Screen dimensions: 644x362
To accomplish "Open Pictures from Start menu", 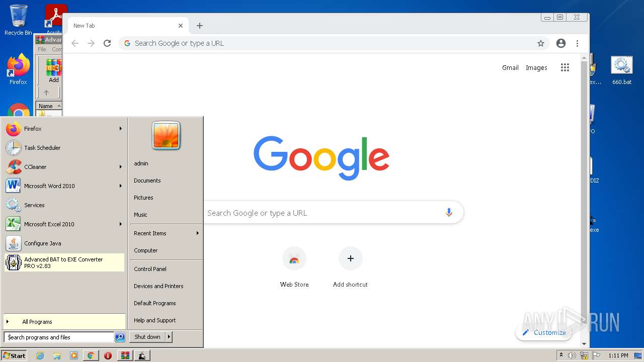I will 143,198.
